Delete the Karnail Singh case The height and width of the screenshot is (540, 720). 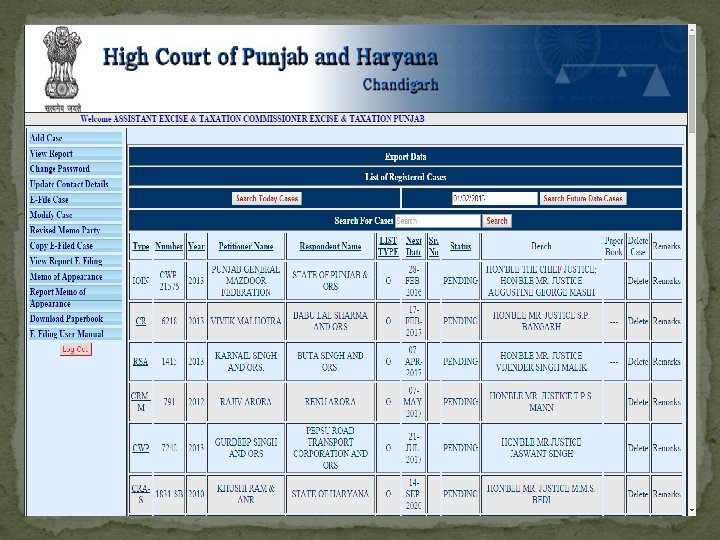(638, 361)
